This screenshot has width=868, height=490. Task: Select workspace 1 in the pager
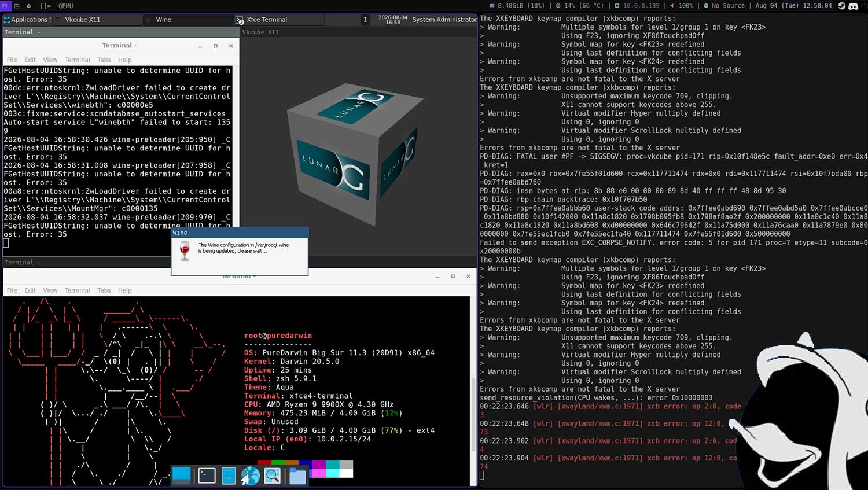point(365,20)
